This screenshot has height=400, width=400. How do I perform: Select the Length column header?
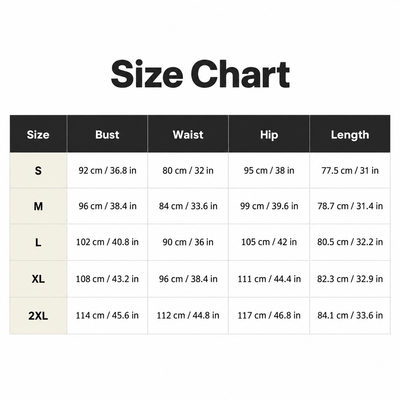point(350,134)
